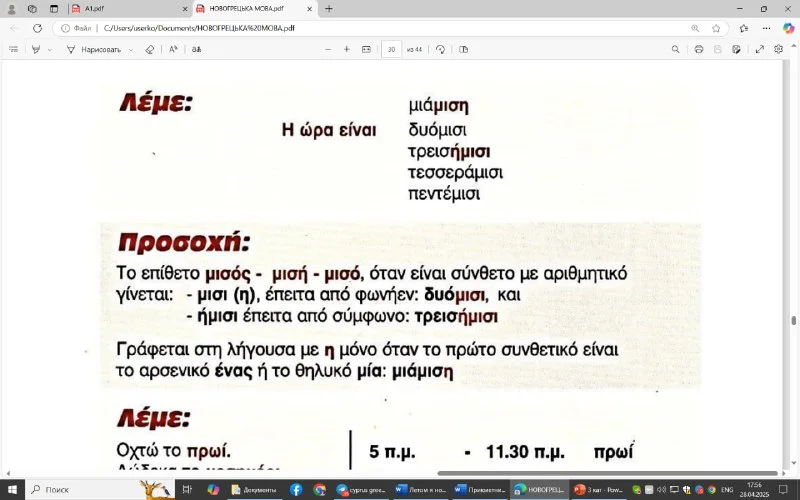Screen dimensions: 800x500
Task: Refresh the current page
Action: [x=38, y=28]
